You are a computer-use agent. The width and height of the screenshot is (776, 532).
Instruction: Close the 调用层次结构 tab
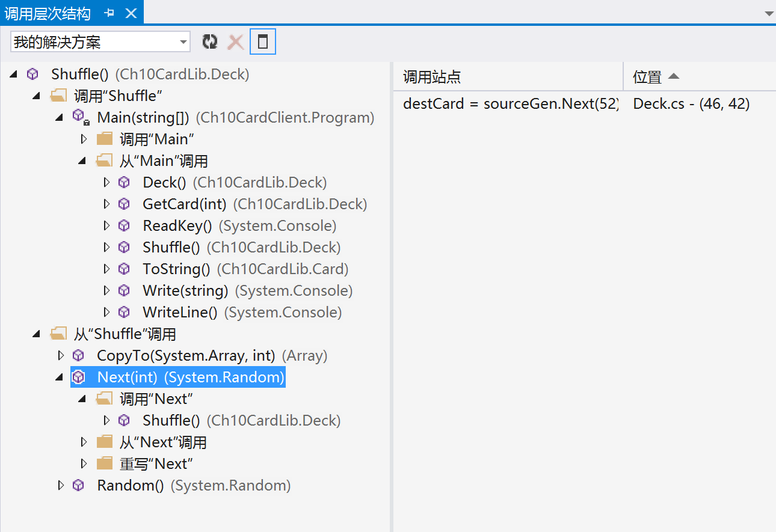click(x=131, y=13)
